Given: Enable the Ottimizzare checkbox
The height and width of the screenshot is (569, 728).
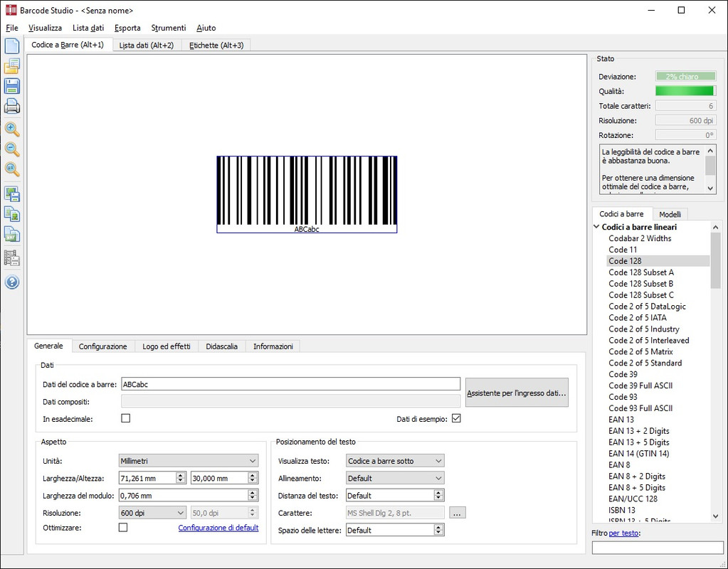Looking at the screenshot, I should pyautogui.click(x=123, y=527).
